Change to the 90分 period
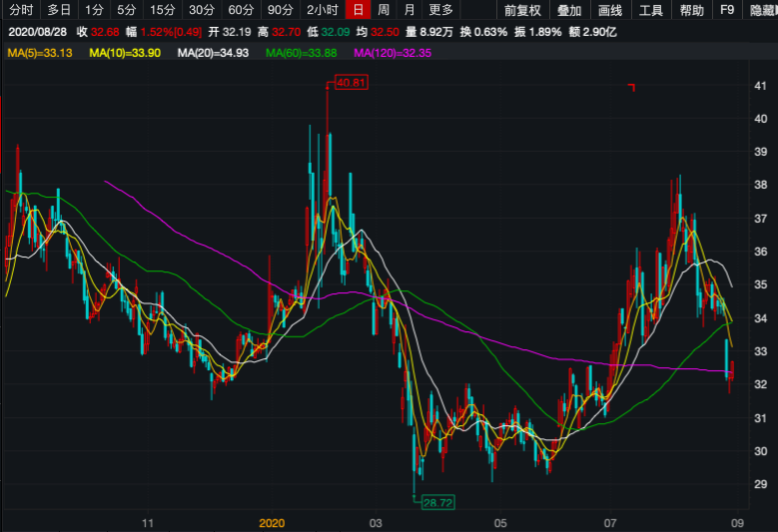The width and height of the screenshot is (778, 532). tap(281, 10)
